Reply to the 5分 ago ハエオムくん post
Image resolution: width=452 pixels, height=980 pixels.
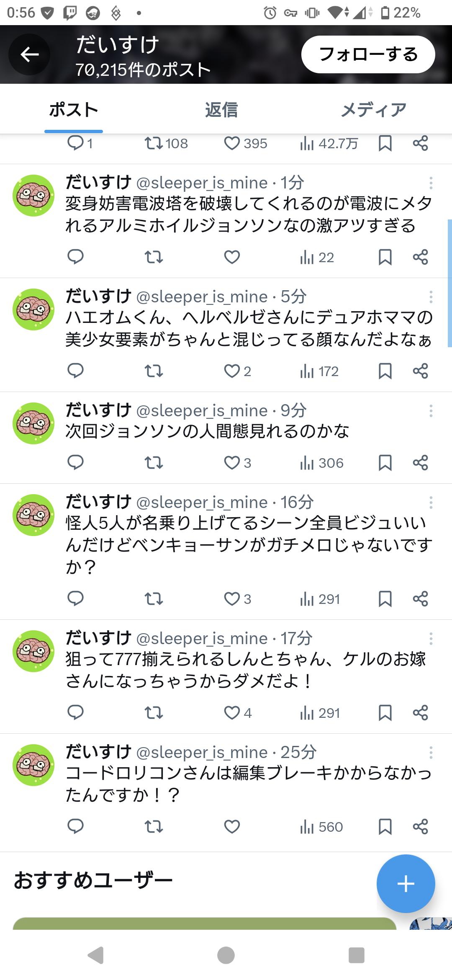(x=76, y=371)
